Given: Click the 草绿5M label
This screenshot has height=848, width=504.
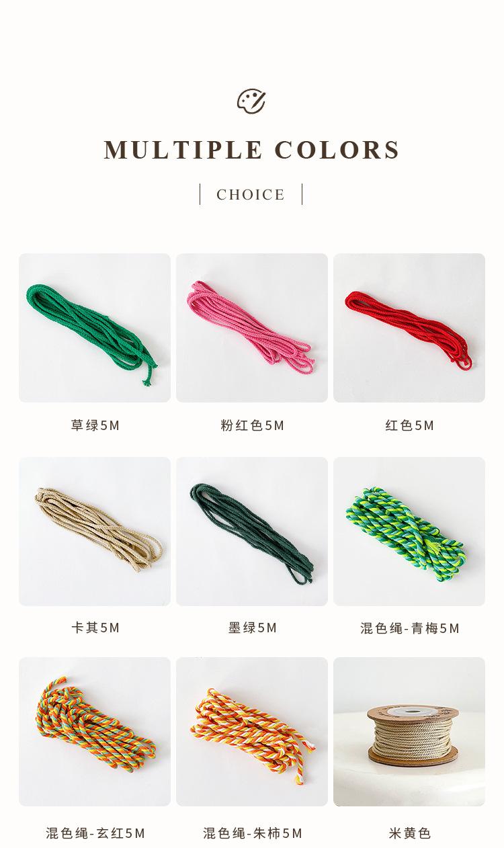Looking at the screenshot, I should (95, 425).
